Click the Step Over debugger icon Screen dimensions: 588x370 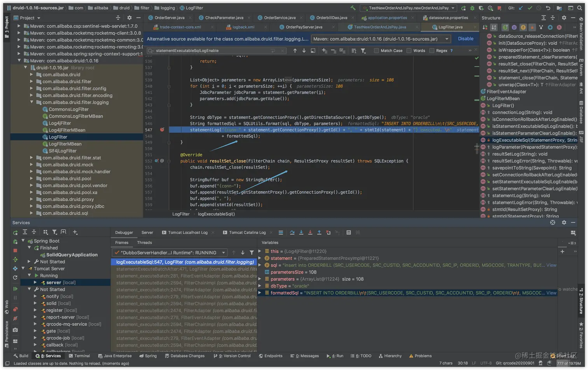coord(292,233)
